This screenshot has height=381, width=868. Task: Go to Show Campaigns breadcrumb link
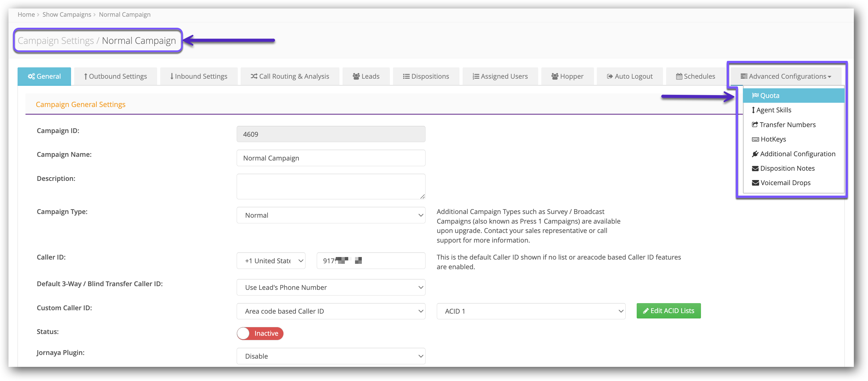click(x=67, y=14)
